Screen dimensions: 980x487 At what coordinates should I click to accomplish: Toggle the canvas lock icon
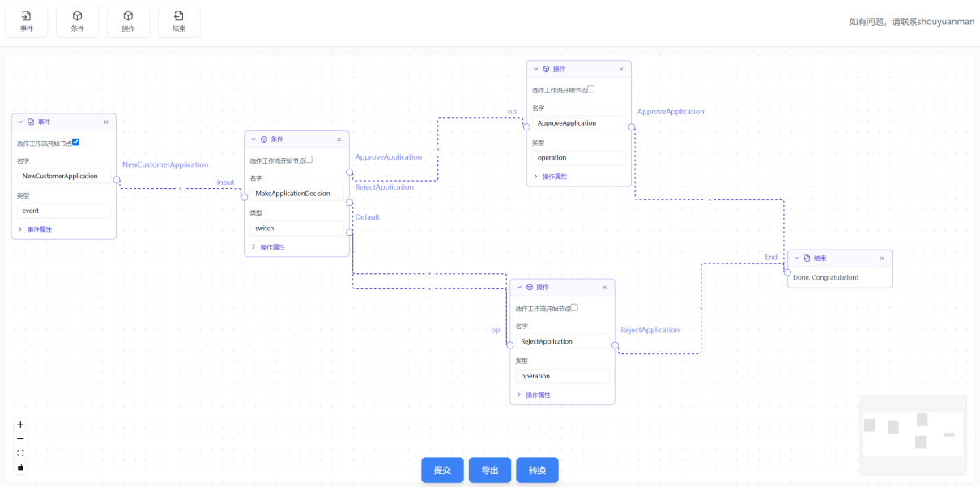[20, 468]
